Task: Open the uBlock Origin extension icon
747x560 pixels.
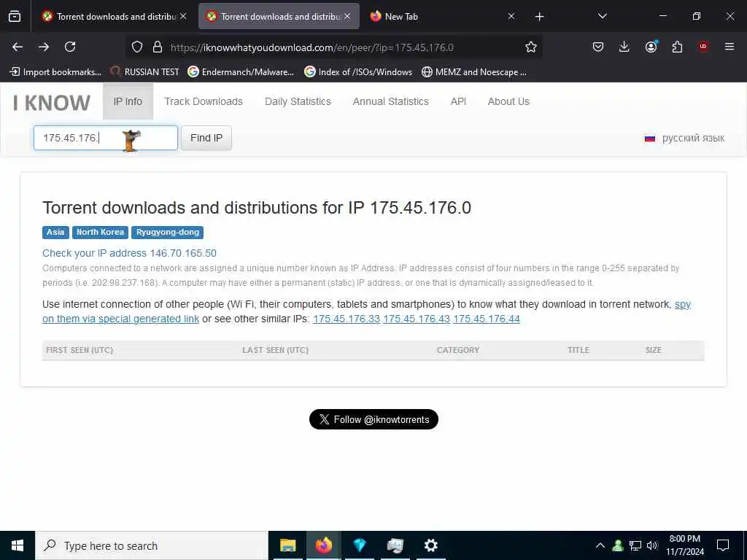Action: 703,47
